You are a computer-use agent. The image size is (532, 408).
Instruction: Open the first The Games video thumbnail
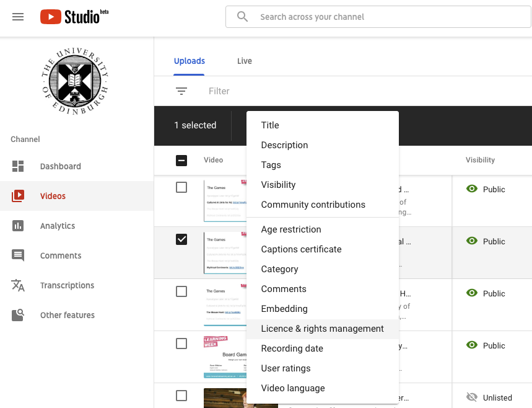click(x=225, y=201)
